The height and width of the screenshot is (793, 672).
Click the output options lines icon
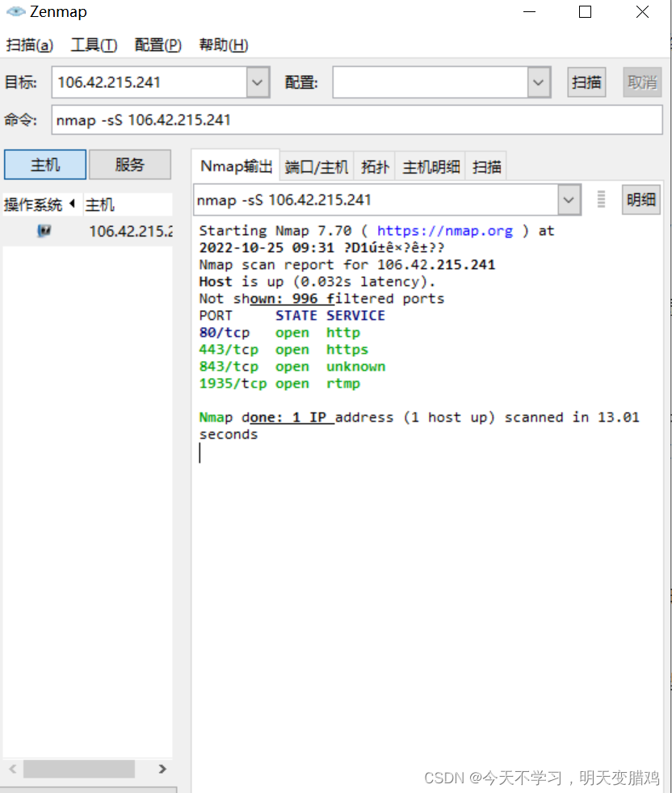pos(601,199)
